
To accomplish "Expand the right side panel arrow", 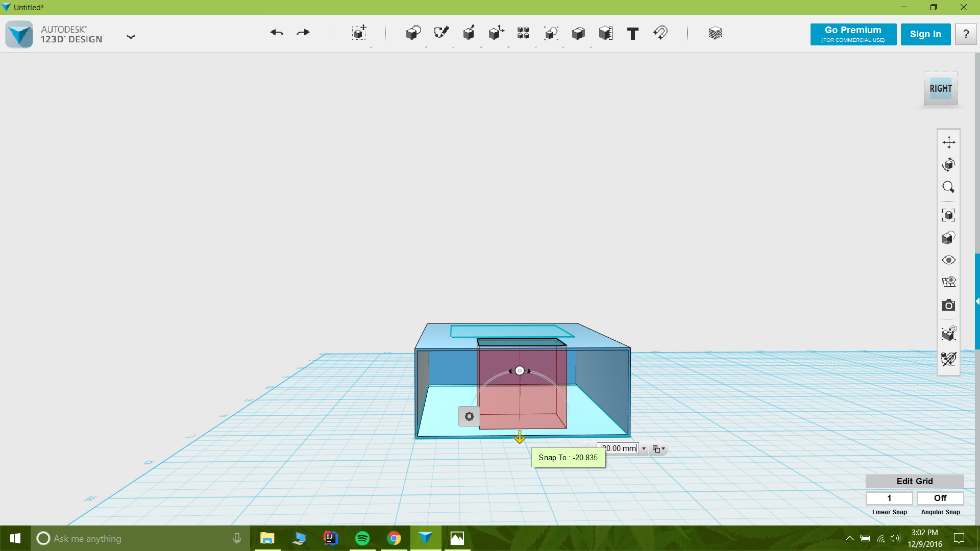I will pos(977,302).
